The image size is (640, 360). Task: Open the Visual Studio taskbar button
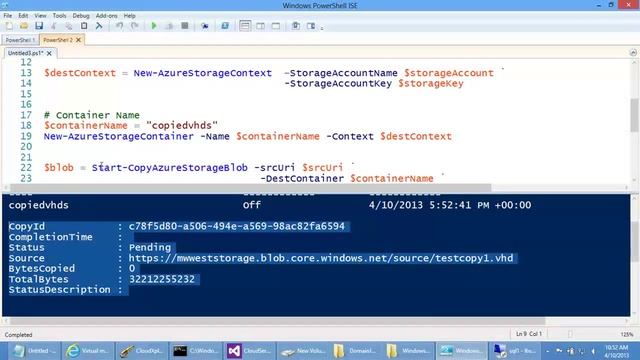pos(249,351)
